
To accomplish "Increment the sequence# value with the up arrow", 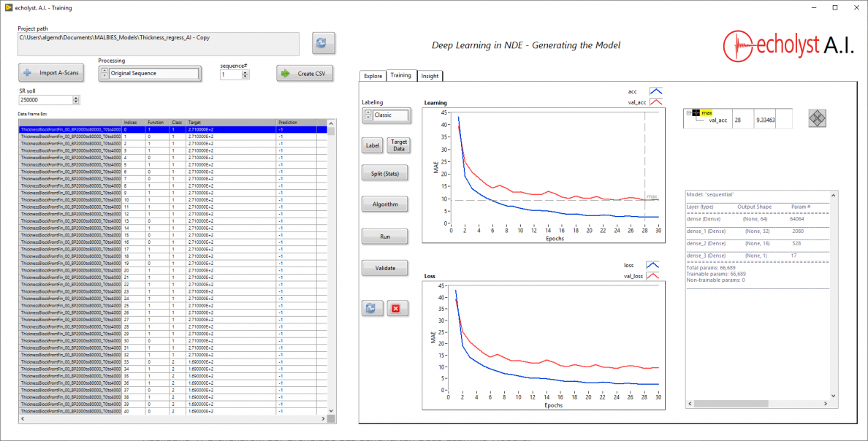I will coord(245,70).
